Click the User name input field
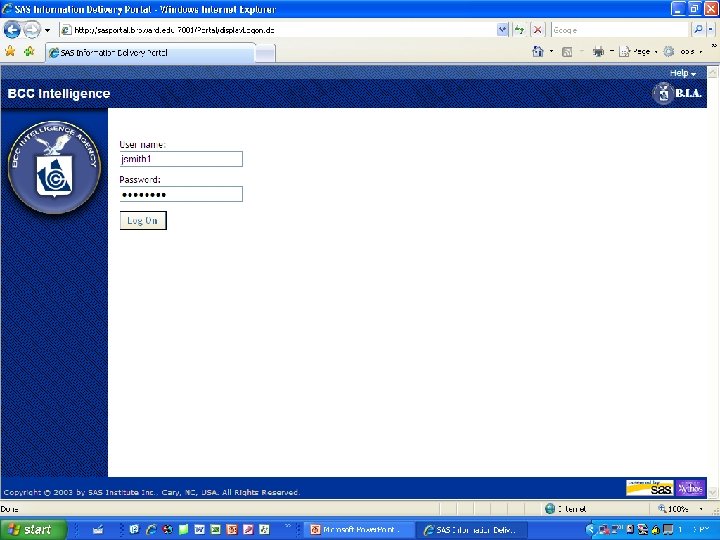720x540 pixels. (x=181, y=159)
